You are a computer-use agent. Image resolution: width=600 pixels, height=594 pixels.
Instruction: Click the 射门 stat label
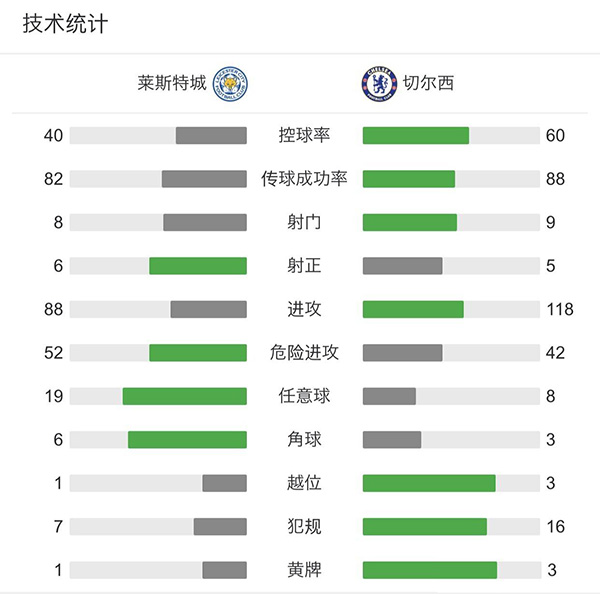(305, 222)
